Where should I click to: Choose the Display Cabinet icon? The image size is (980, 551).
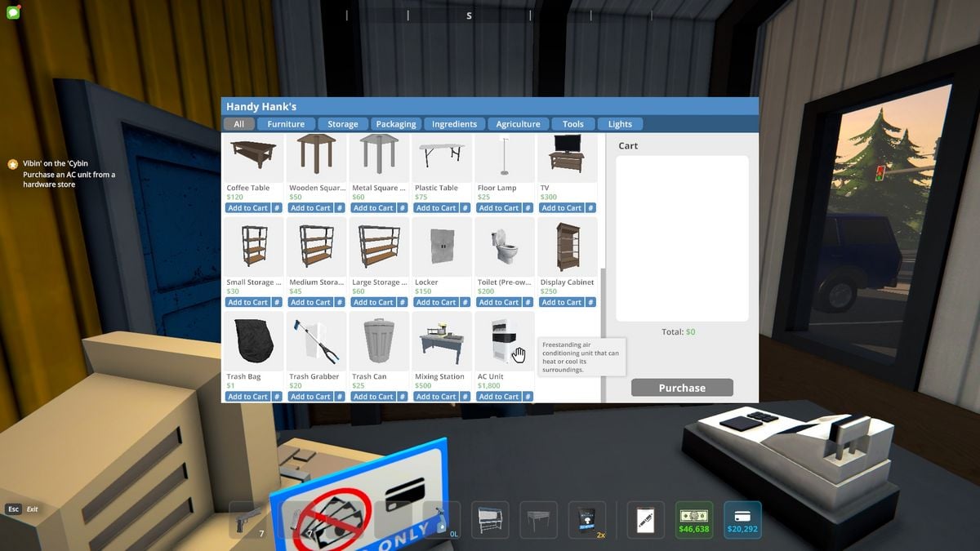coord(567,247)
